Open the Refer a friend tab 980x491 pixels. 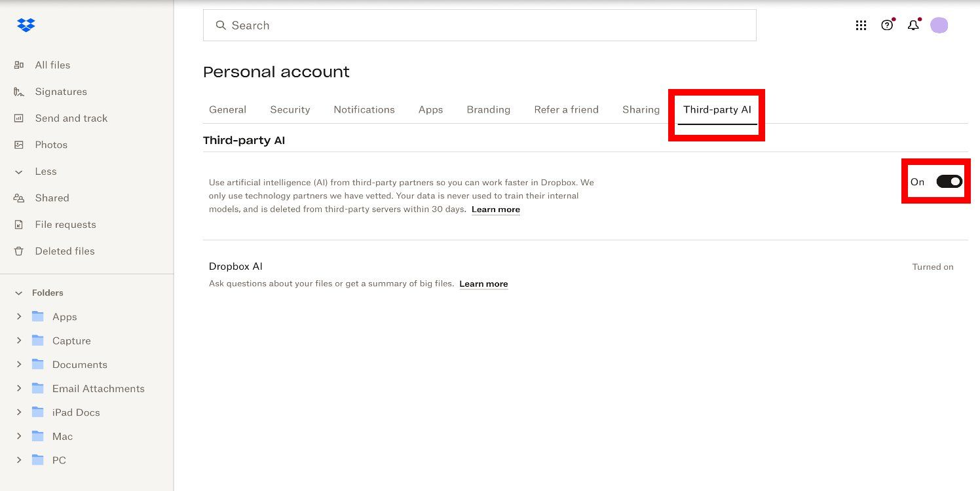tap(567, 109)
